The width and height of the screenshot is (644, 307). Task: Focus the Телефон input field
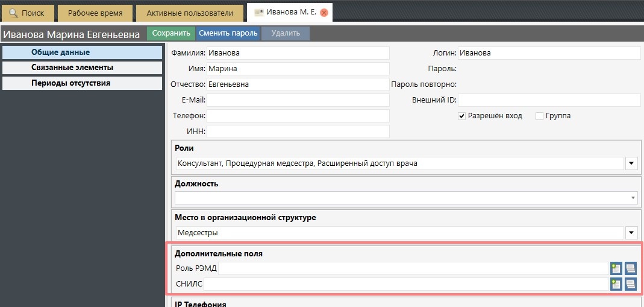pyautogui.click(x=298, y=115)
